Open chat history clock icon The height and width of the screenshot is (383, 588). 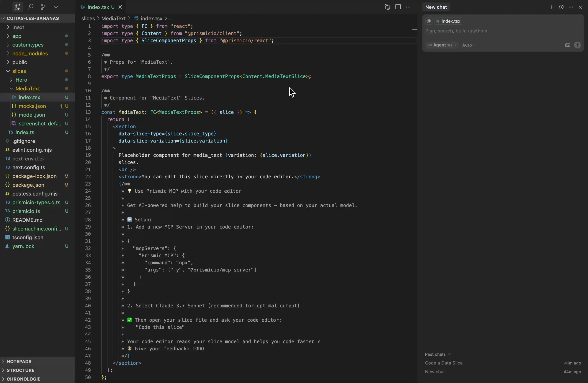pos(561,7)
